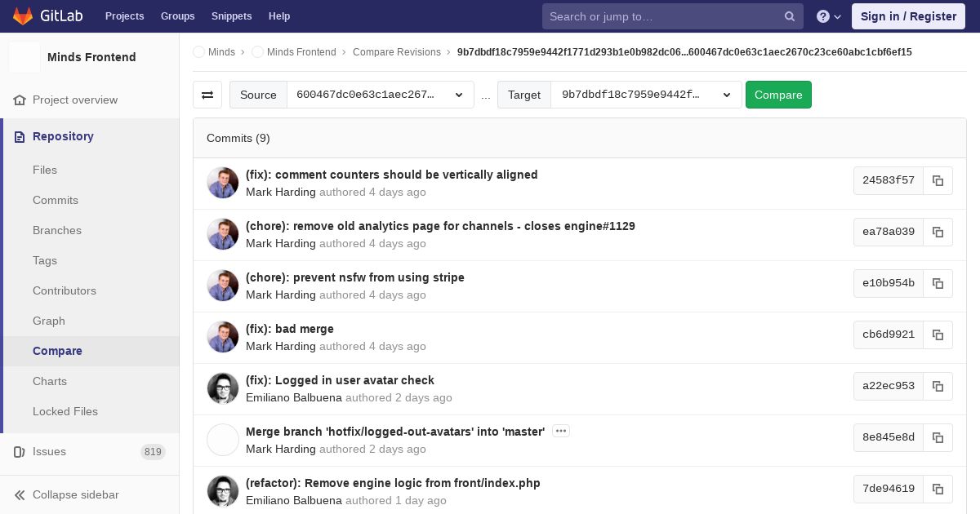Viewport: 980px width, 514px height.
Task: Open commit e10b954b SHA link
Action: tap(889, 284)
